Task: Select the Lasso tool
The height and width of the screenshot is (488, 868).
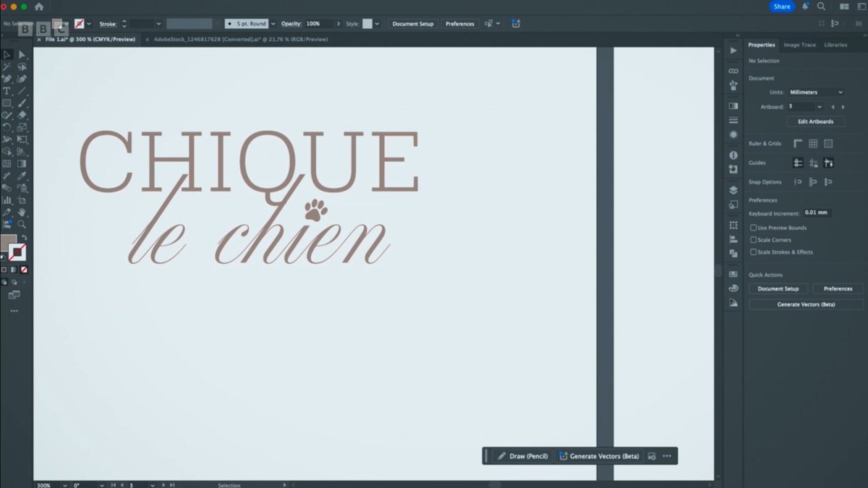Action: tap(22, 67)
